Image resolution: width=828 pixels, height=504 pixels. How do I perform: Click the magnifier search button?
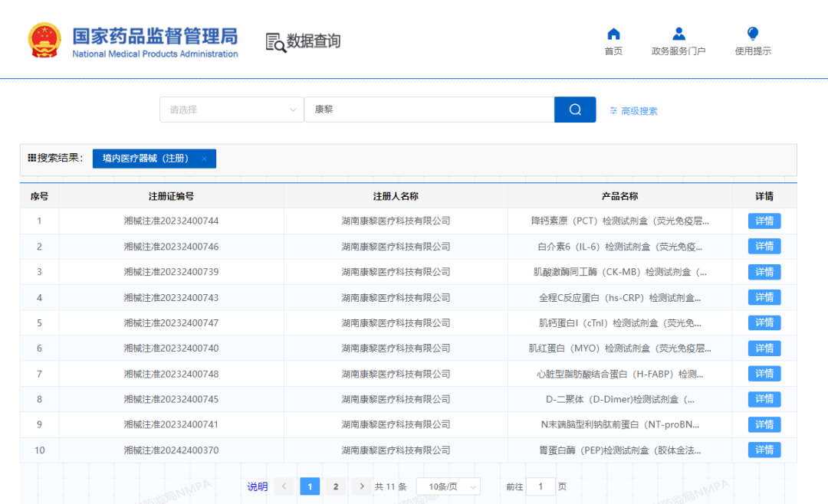tap(574, 110)
